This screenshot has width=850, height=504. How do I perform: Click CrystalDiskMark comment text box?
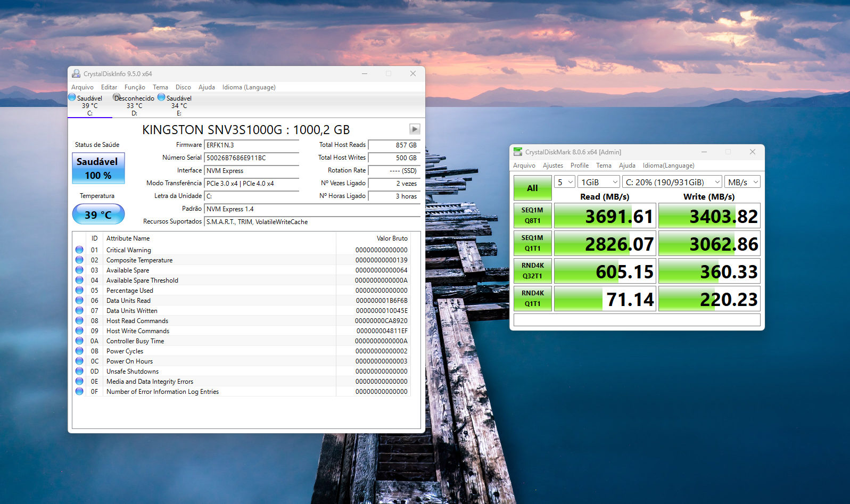click(x=637, y=320)
